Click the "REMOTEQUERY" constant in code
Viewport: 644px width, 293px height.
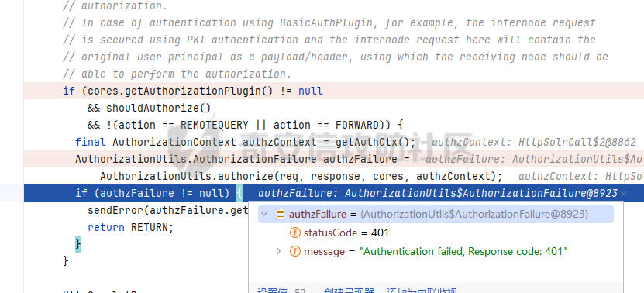215,125
